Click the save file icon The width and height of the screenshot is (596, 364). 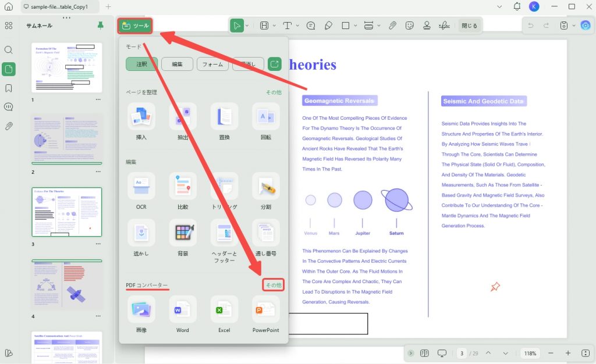563,26
